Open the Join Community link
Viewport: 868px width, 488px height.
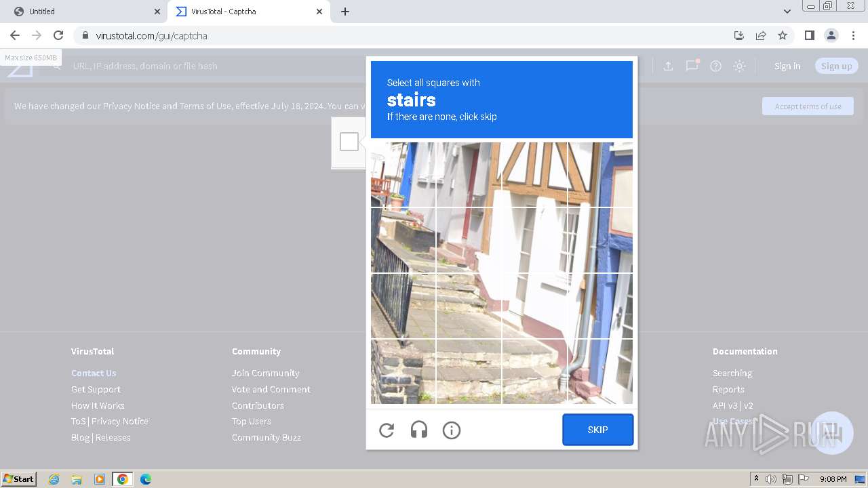(x=265, y=373)
